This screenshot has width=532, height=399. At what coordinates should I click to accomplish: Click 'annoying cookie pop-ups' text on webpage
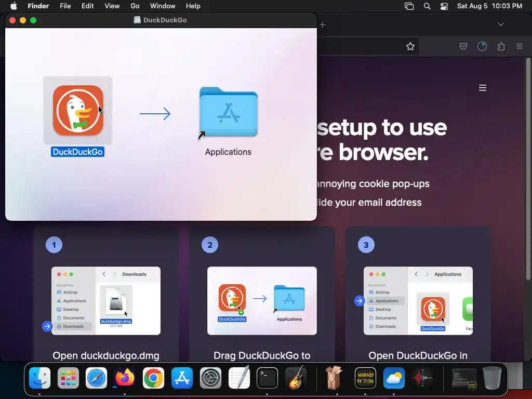(x=373, y=184)
